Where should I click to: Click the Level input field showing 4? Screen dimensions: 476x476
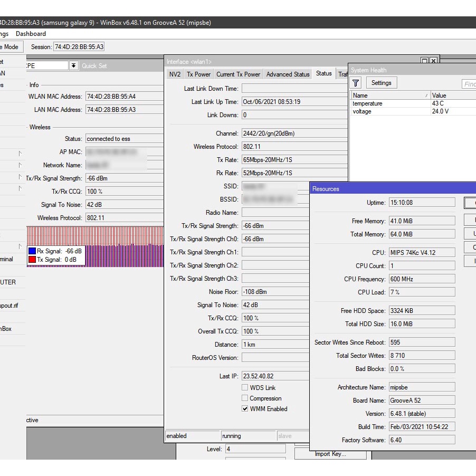click(x=255, y=449)
